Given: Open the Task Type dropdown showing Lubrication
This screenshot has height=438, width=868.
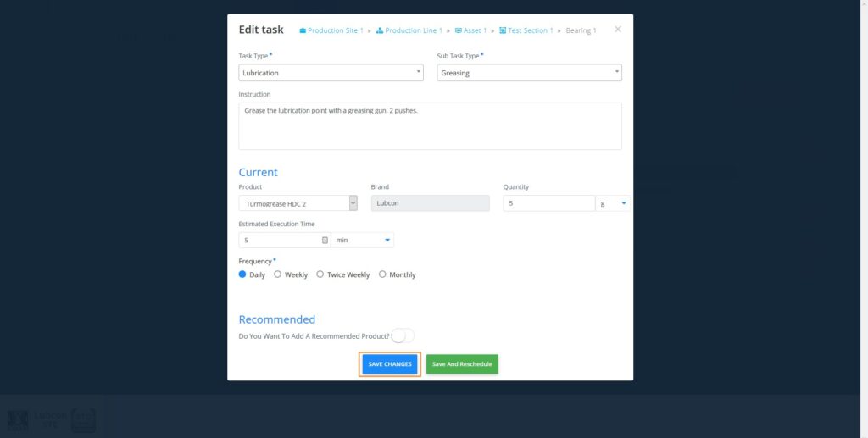Looking at the screenshot, I should point(331,73).
